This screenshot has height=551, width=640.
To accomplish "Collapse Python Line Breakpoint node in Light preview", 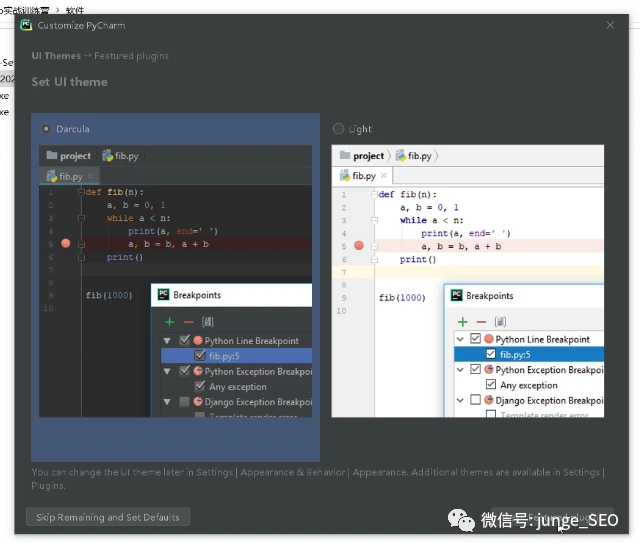I will [x=460, y=339].
